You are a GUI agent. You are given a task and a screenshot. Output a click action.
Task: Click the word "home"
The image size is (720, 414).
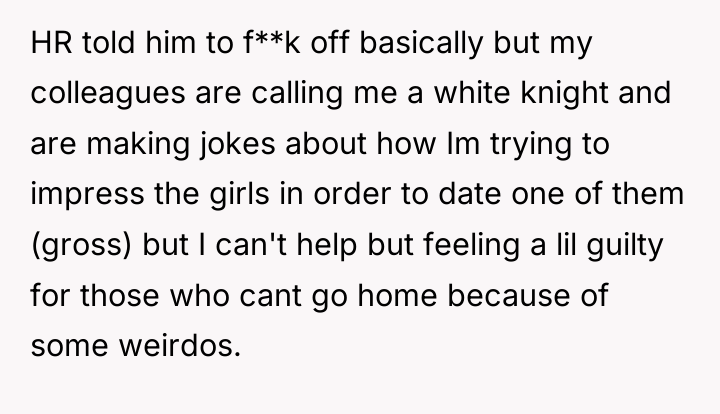pos(397,295)
